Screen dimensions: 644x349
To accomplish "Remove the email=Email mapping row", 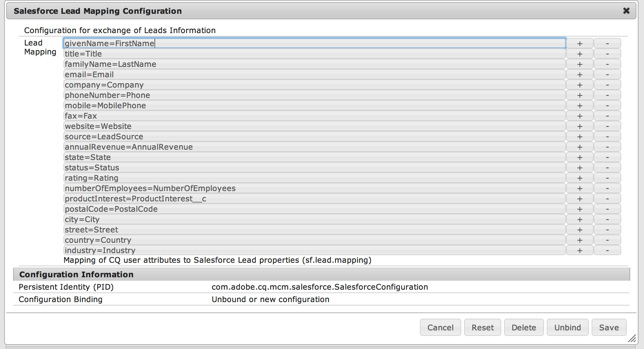I will point(607,74).
